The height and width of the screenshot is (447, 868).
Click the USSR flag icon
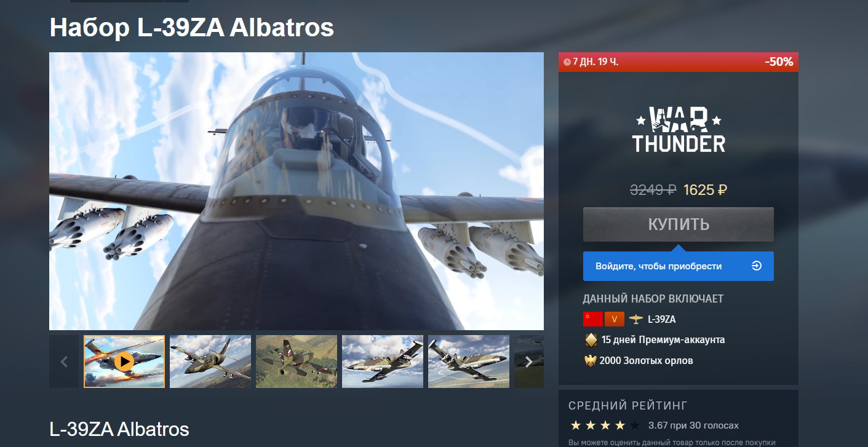(592, 319)
